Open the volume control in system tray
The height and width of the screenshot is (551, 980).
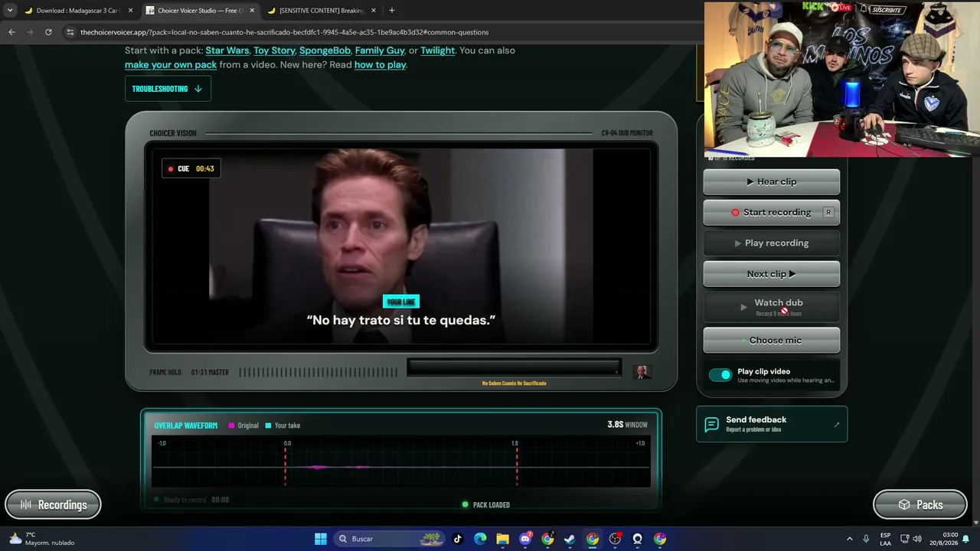(x=917, y=539)
